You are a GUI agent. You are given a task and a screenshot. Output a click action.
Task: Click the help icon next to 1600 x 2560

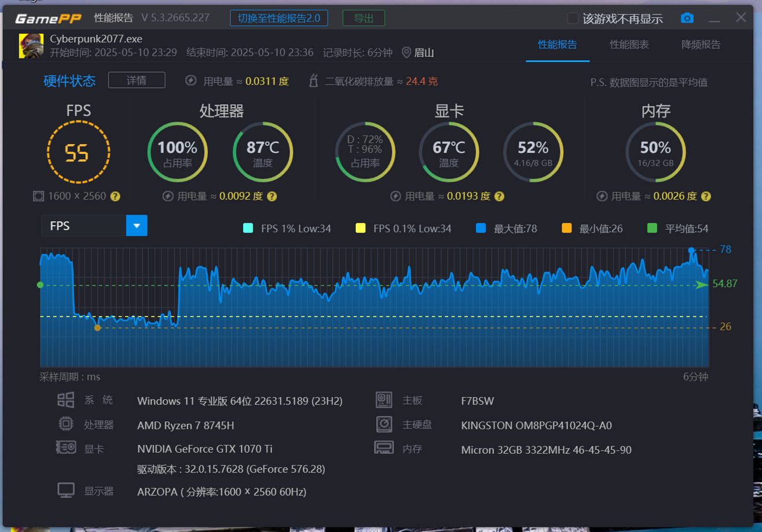click(x=115, y=196)
